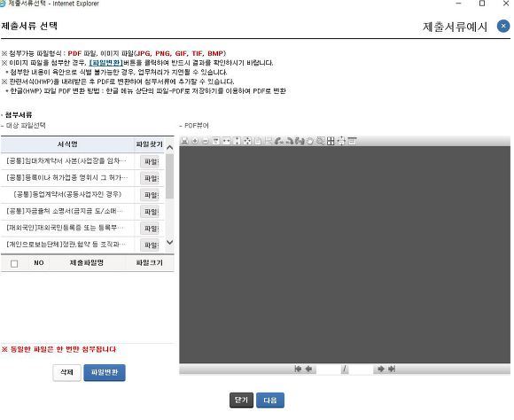This screenshot has height=420, width=514.
Task: Click the 제출파일명 column header
Action: pos(87,263)
